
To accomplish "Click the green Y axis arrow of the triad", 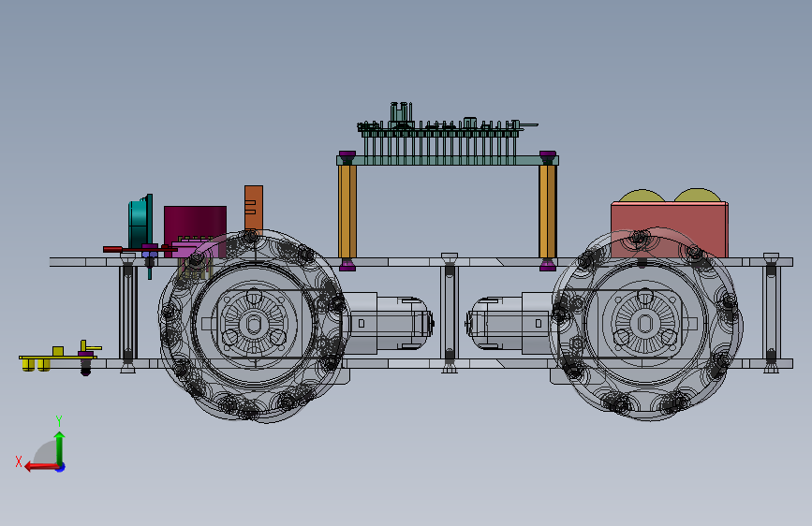I will [x=60, y=448].
